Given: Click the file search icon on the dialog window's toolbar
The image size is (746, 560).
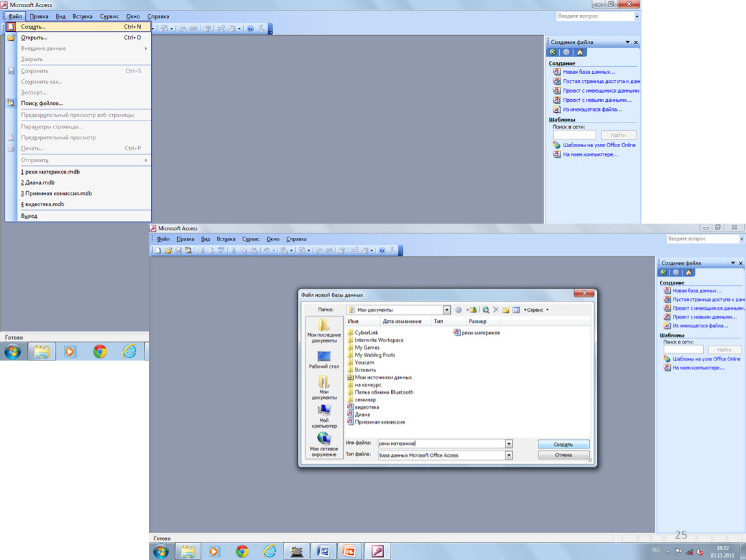Looking at the screenshot, I should [x=188, y=251].
